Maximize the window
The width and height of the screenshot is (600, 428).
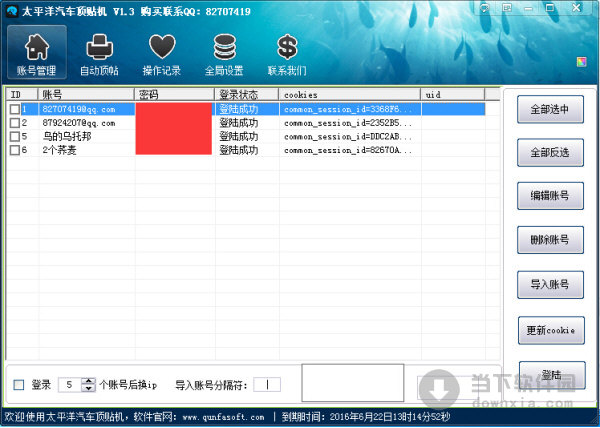pyautogui.click(x=550, y=8)
